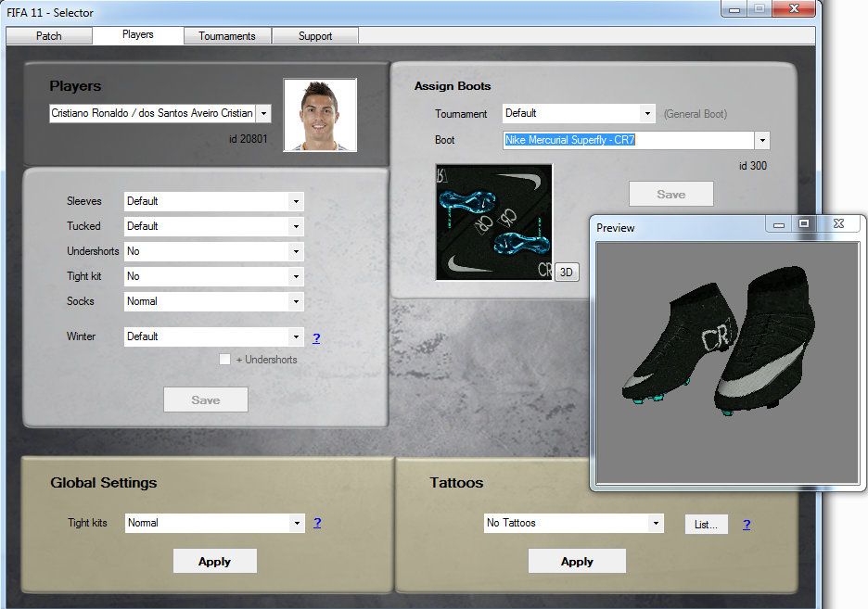This screenshot has width=868, height=609.
Task: Go to the Support tab
Action: coord(315,36)
